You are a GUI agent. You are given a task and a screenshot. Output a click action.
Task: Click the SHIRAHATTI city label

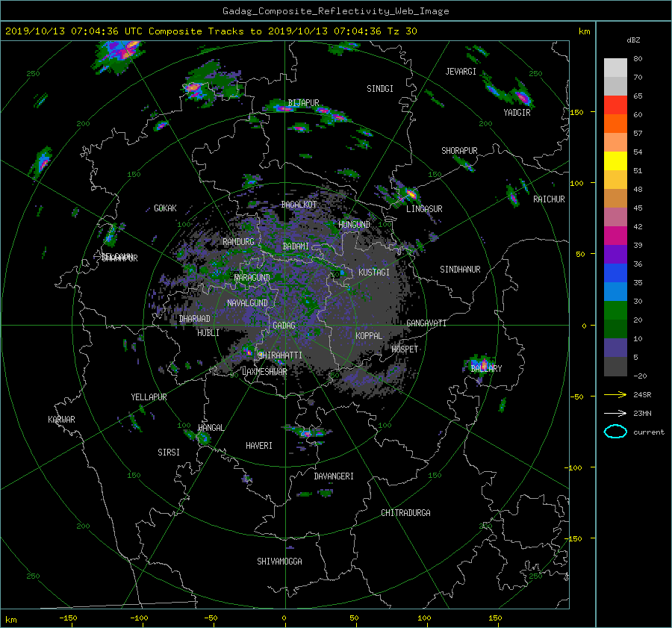[280, 355]
